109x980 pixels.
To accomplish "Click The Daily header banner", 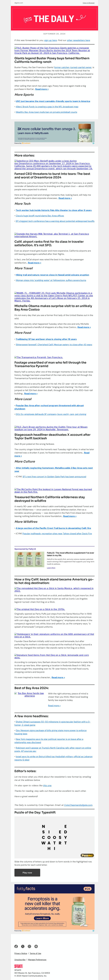I will pyautogui.click(x=55, y=18).
